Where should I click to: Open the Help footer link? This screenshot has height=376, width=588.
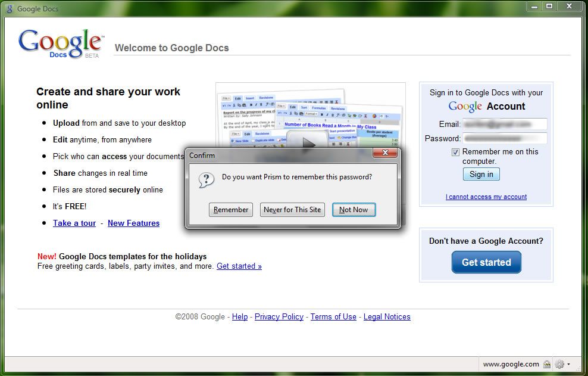240,316
